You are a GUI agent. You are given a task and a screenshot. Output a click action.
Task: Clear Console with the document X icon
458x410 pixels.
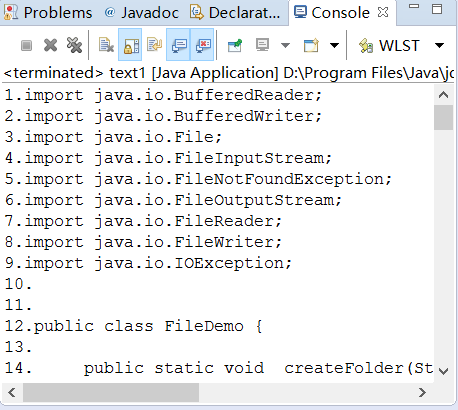[106, 45]
